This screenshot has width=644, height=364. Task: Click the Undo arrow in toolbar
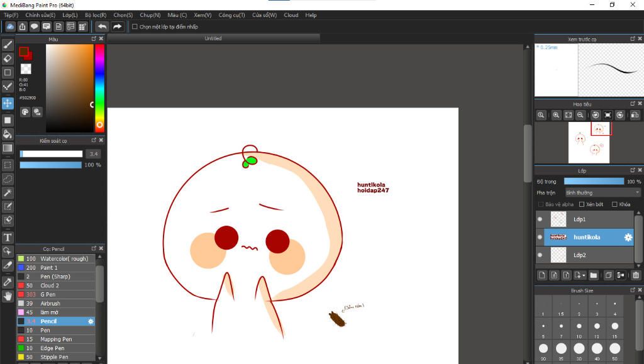click(102, 26)
